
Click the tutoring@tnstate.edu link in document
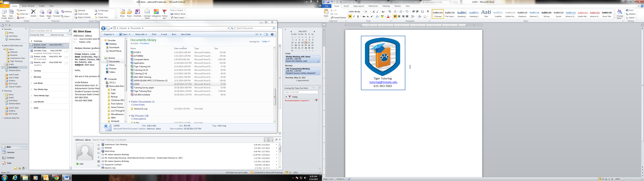click(383, 82)
